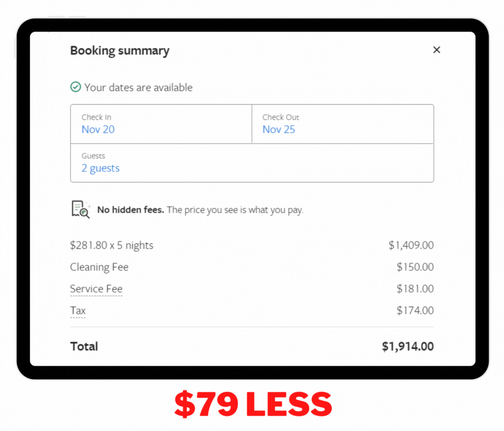Click the "Your dates are available" message
This screenshot has height=431, width=504.
(x=139, y=88)
